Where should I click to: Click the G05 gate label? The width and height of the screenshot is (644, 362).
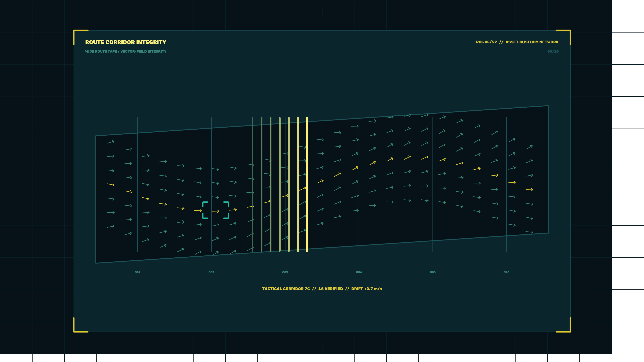(x=433, y=272)
